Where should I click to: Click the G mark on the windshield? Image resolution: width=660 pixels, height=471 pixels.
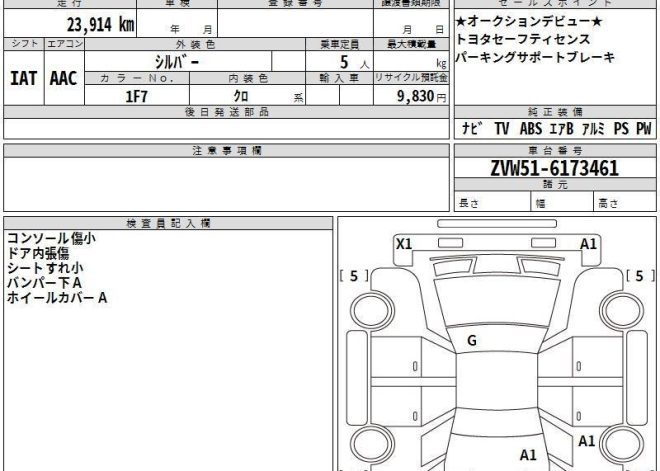(x=471, y=341)
